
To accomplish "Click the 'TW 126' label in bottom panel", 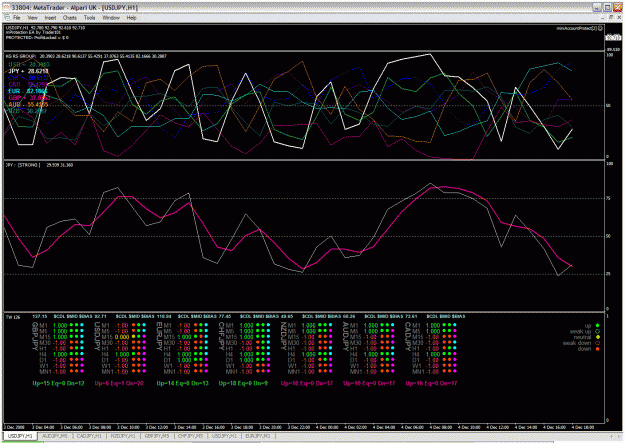I will [13, 317].
